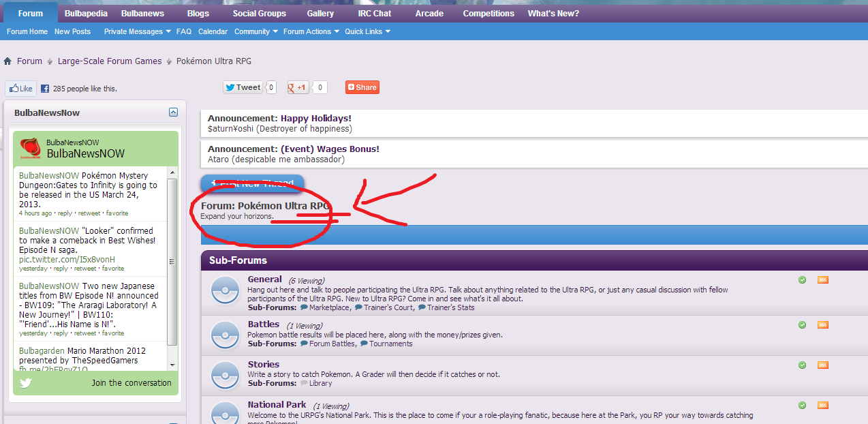Click the green checkmark icon in the Battles row
Screen dimensions: 868x424
[803, 324]
